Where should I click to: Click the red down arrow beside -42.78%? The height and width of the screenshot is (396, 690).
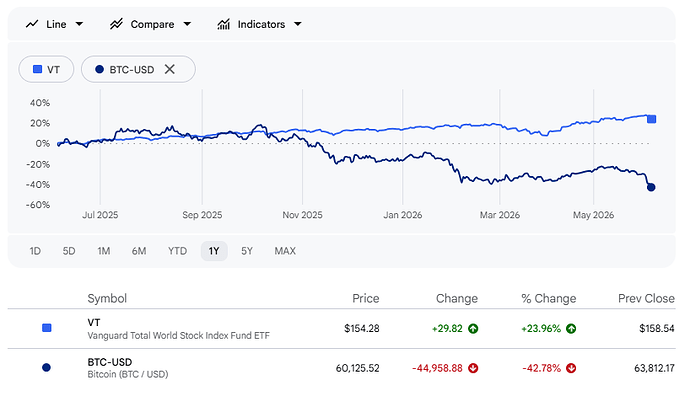pos(571,368)
